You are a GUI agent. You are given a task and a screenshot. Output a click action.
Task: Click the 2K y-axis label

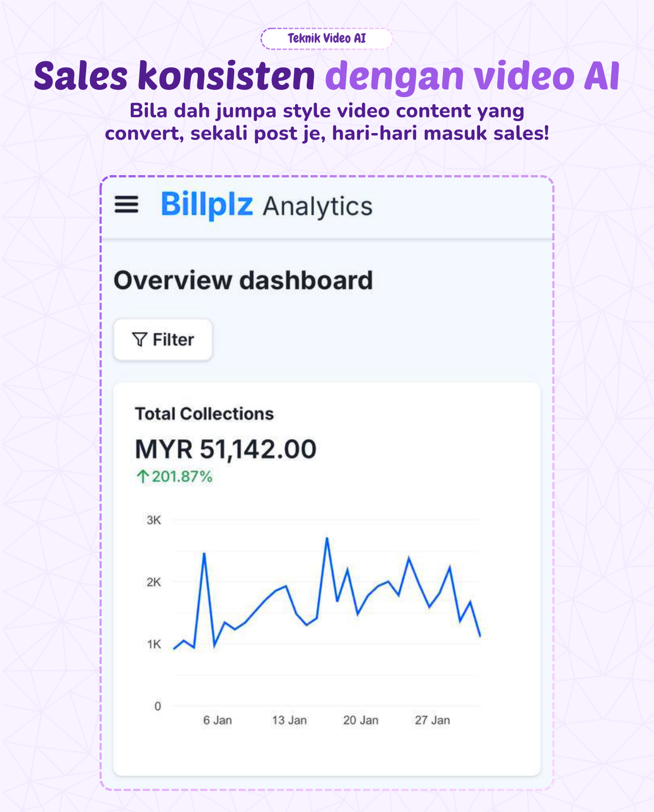point(154,582)
